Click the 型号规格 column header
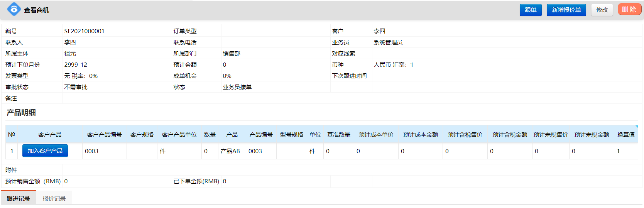The height and width of the screenshot is (208, 644). (x=291, y=135)
